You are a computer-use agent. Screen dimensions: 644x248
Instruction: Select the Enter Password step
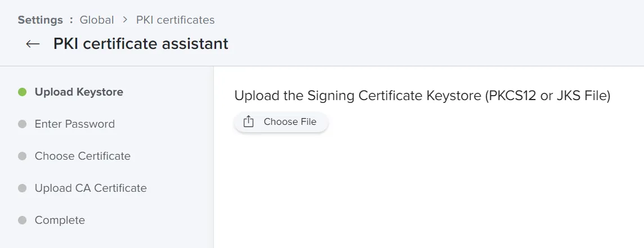[x=75, y=124]
